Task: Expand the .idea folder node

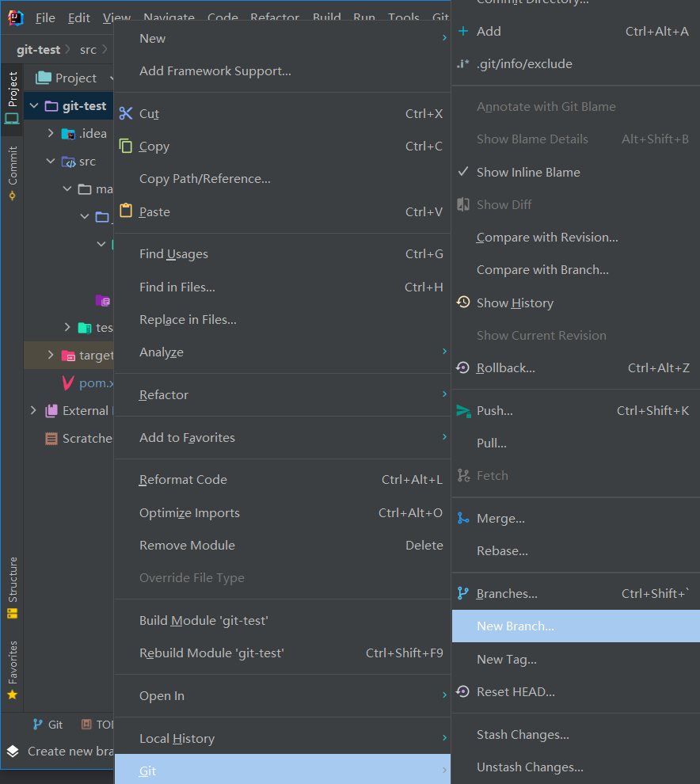Action: click(x=51, y=133)
